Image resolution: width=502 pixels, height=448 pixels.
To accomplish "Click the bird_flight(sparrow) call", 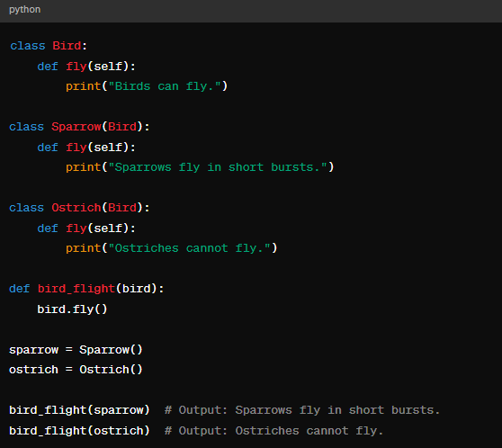I will pos(79,410).
